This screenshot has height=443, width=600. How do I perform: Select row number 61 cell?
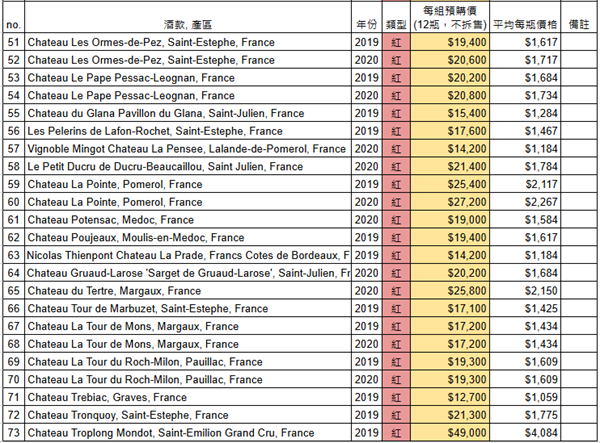[x=13, y=220]
